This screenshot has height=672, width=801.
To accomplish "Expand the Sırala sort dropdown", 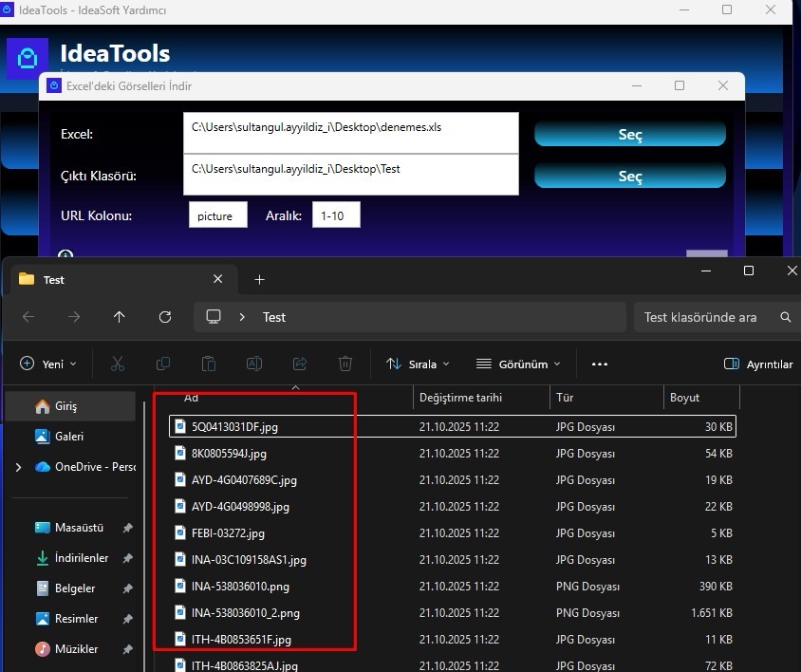I will click(x=418, y=364).
